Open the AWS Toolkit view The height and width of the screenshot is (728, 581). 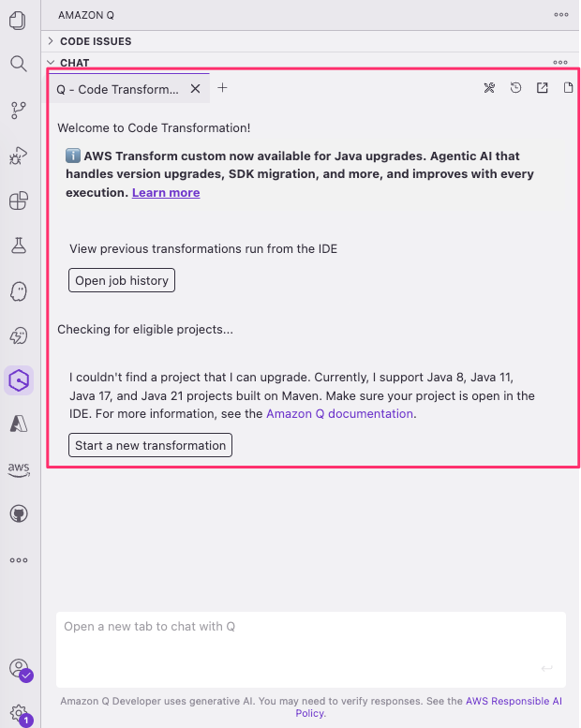[x=18, y=468]
